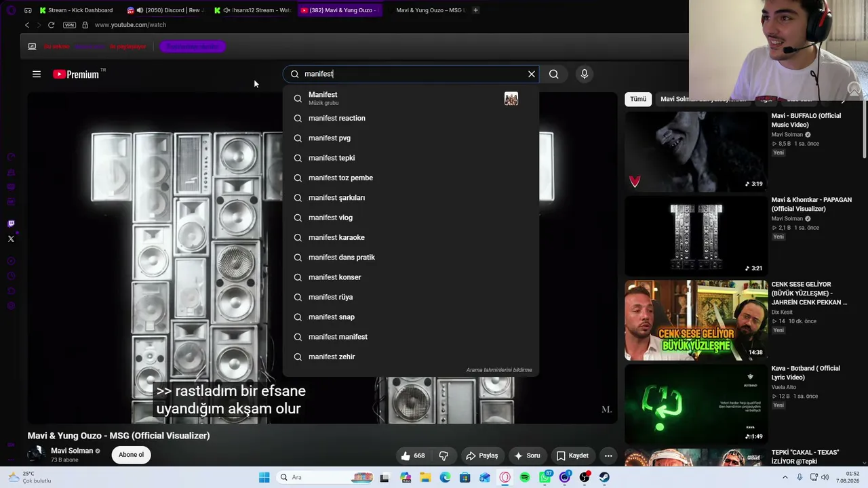
Task: Open more actions three-dot menu
Action: (608, 455)
